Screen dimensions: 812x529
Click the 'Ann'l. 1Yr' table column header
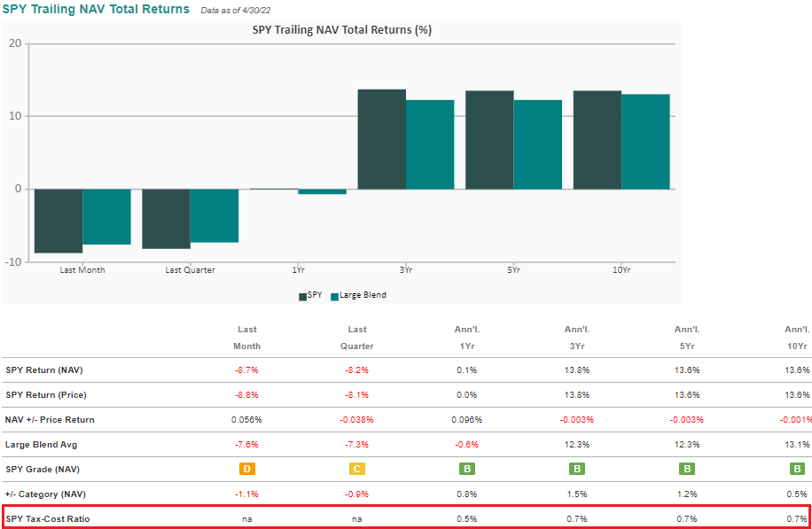pos(467,338)
